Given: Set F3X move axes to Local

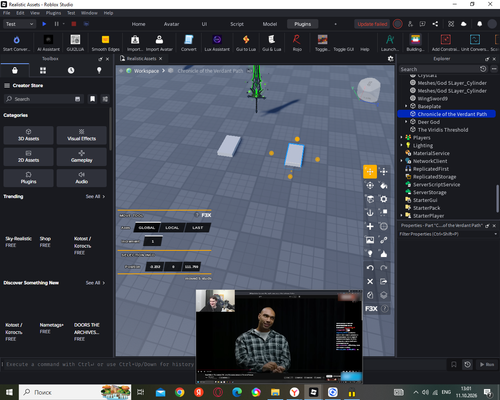Looking at the screenshot, I should pyautogui.click(x=172, y=228).
